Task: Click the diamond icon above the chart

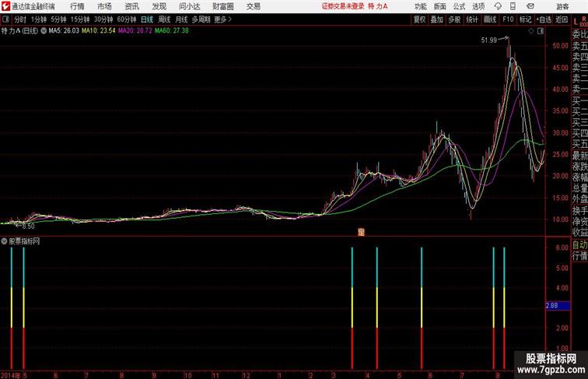Action: point(531,31)
